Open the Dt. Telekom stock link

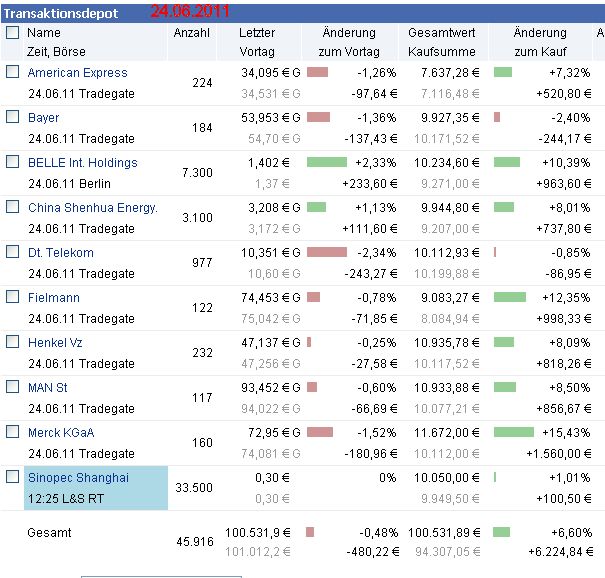pyautogui.click(x=61, y=253)
